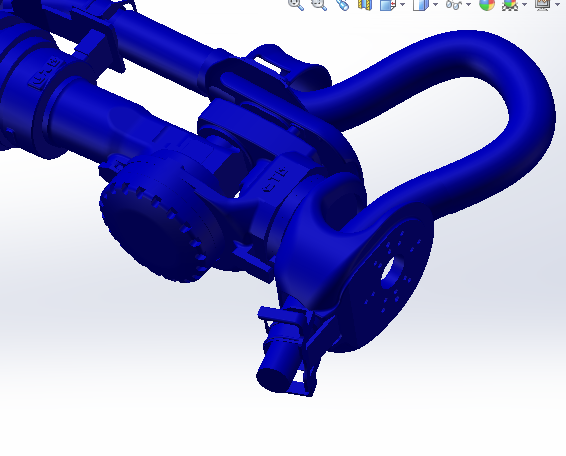Click the Previous View icon
566x456 pixels.
click(x=342, y=4)
